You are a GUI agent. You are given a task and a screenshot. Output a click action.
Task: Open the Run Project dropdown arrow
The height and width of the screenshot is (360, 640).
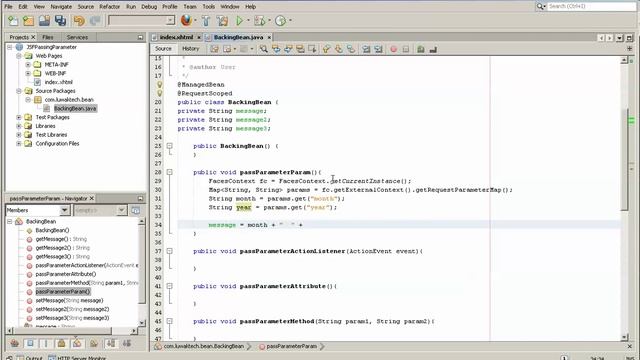point(249,20)
